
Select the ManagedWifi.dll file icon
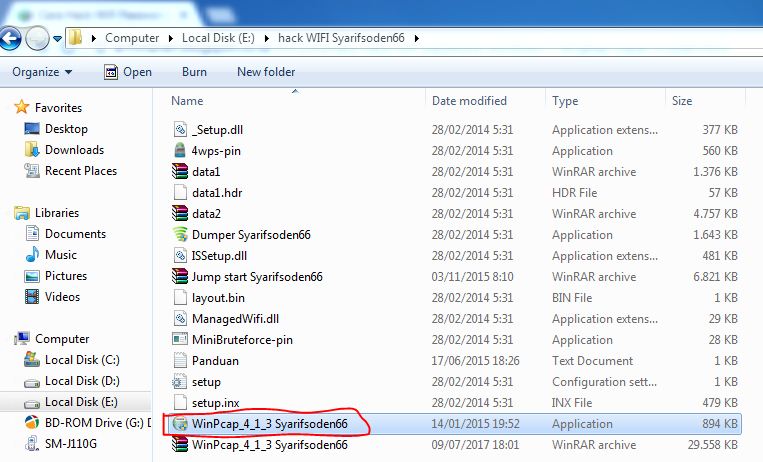click(180, 318)
